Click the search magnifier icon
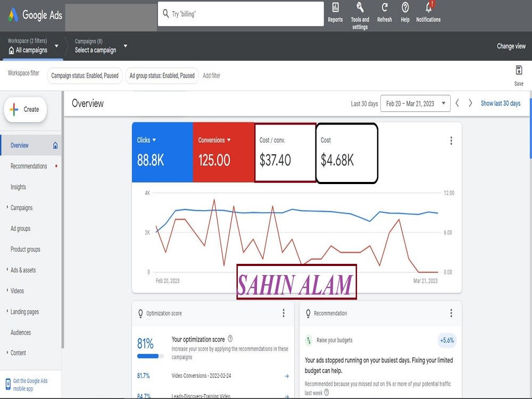Screen dimensions: 532x399 click(x=166, y=14)
